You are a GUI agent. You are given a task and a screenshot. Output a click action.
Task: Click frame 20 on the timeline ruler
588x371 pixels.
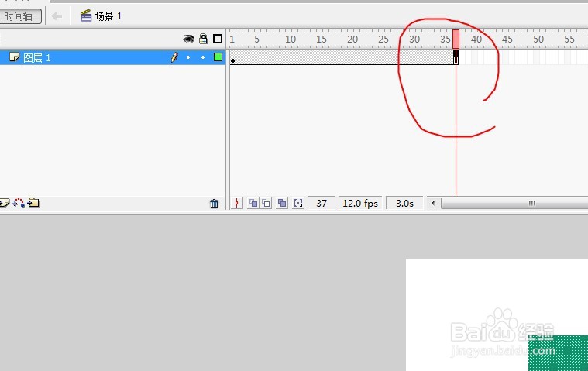click(x=352, y=39)
